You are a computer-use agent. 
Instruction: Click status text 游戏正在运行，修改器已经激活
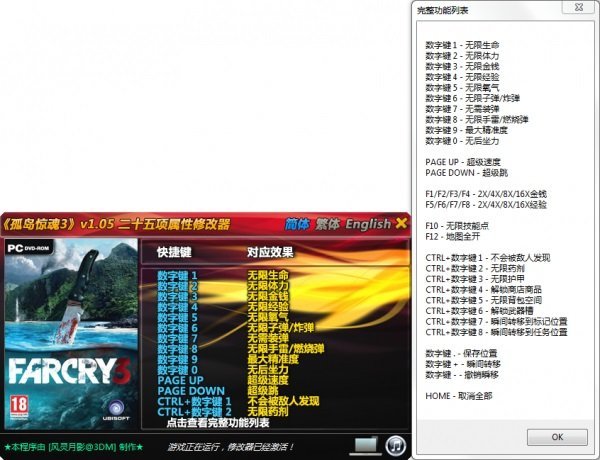[231, 447]
